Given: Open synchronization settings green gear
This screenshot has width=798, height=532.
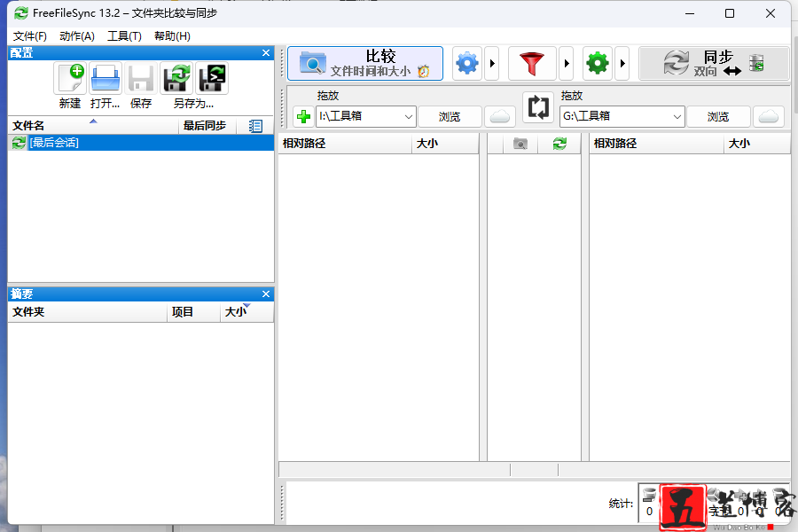Looking at the screenshot, I should [x=598, y=64].
